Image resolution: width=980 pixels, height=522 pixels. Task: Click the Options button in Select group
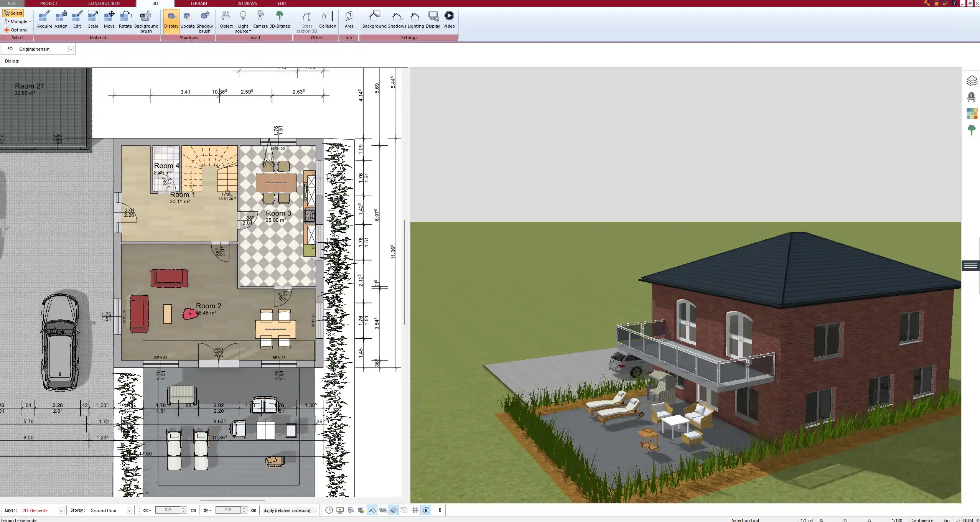(x=17, y=30)
